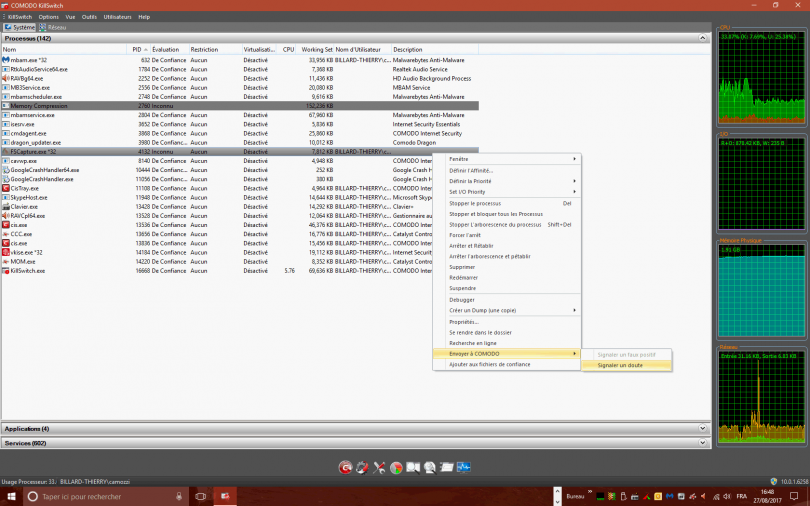Image resolution: width=810 pixels, height=506 pixels.
Task: Select the Memory Compression process row
Action: coord(240,106)
